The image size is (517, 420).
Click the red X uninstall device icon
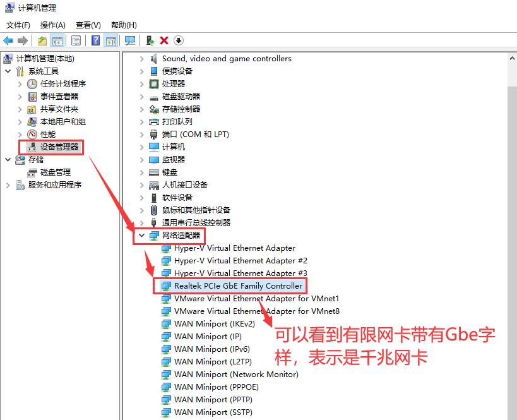[163, 40]
